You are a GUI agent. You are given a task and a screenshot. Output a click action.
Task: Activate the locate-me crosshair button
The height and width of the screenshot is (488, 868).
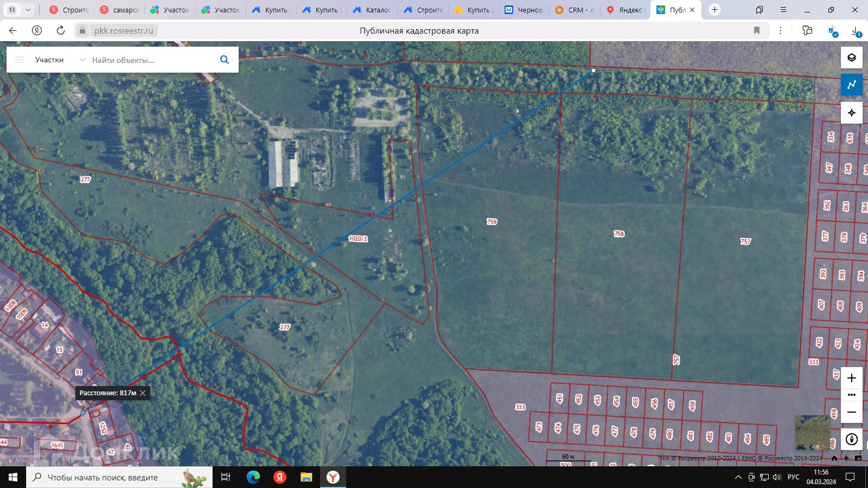pos(851,113)
